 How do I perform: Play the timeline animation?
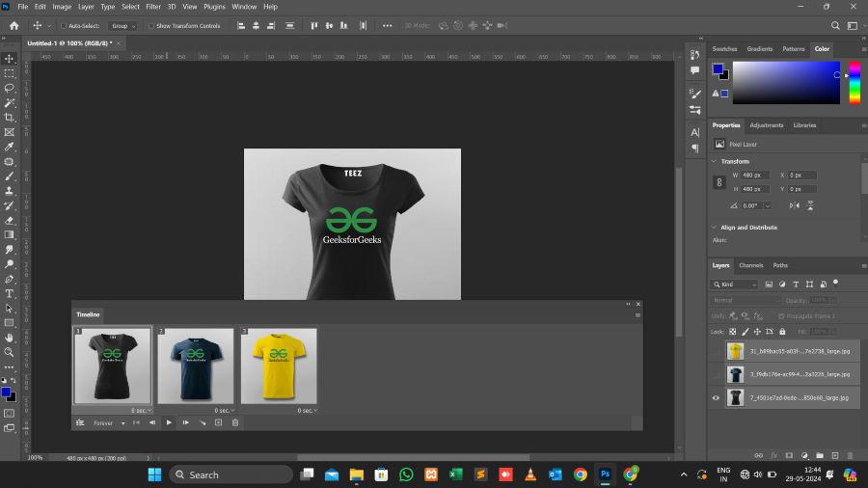[169, 422]
